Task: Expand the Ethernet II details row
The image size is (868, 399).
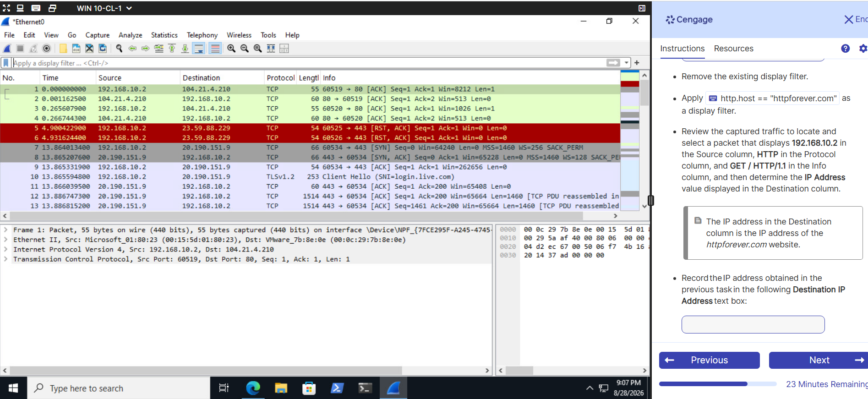Action: point(5,240)
